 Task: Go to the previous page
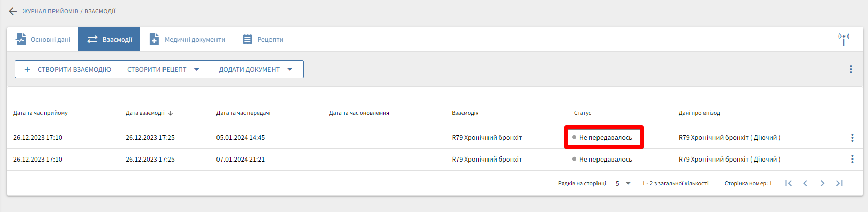coord(805,183)
